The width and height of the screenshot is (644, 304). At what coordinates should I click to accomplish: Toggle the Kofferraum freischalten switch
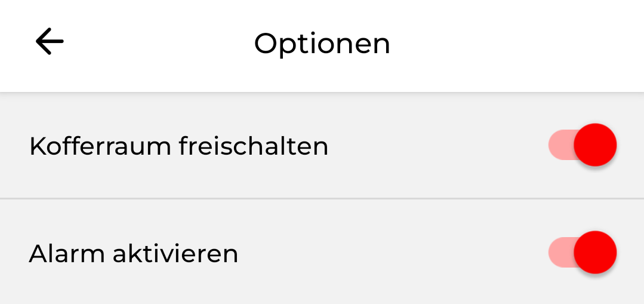click(582, 145)
